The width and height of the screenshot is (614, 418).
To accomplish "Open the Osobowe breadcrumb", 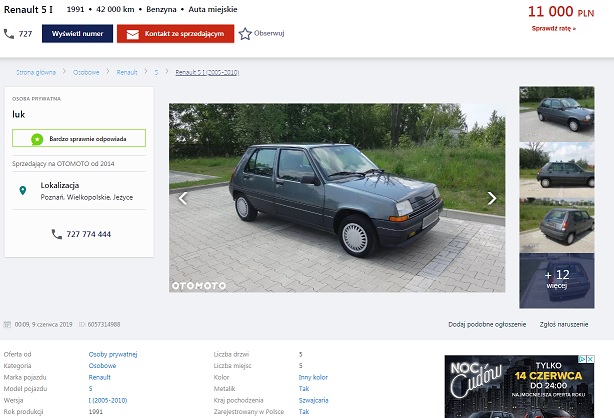I will click(86, 72).
